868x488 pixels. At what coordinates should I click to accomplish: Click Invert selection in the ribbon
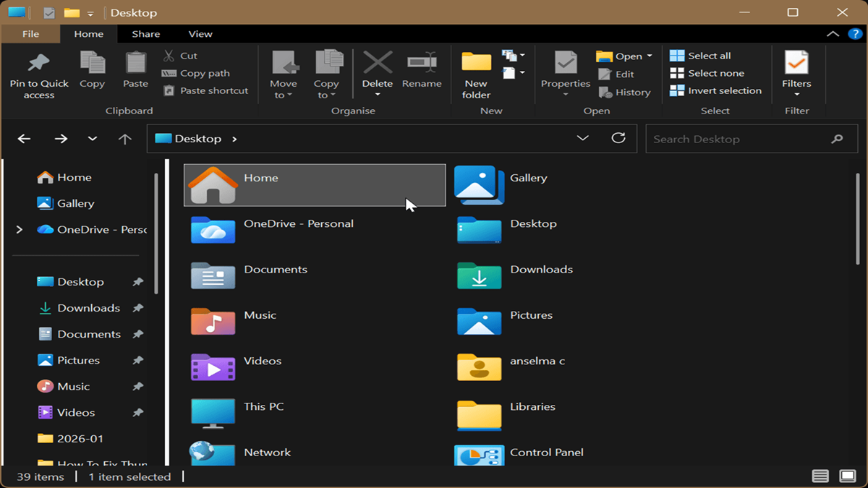point(715,90)
